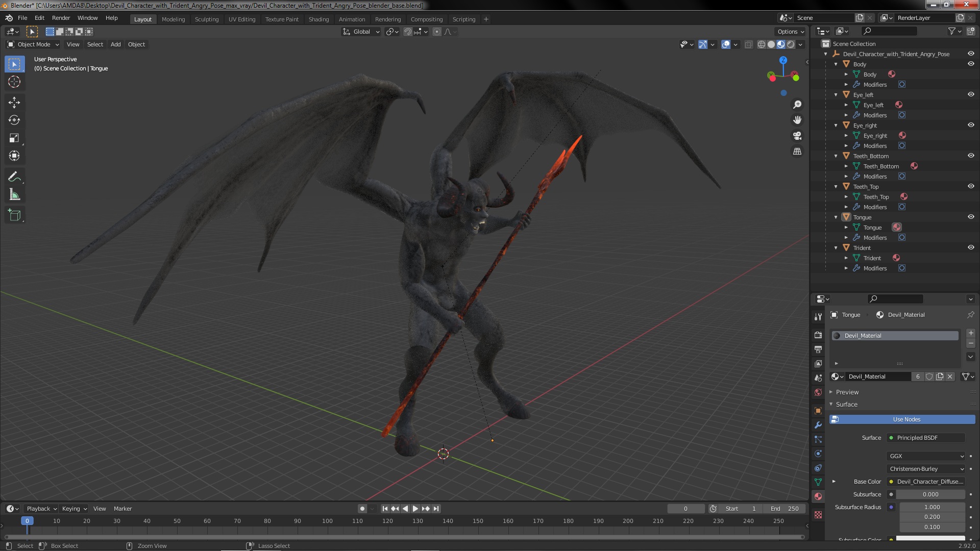Viewport: 980px width, 551px height.
Task: Open the Object Data properties tab
Action: pyautogui.click(x=818, y=482)
